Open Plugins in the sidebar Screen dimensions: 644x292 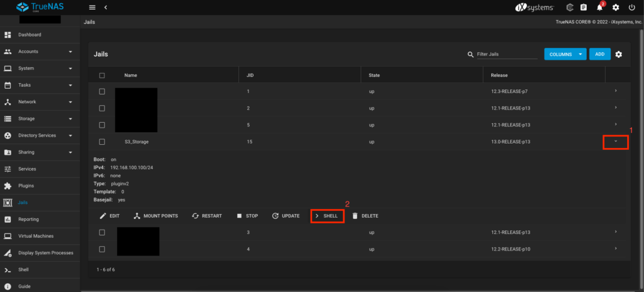coord(26,186)
